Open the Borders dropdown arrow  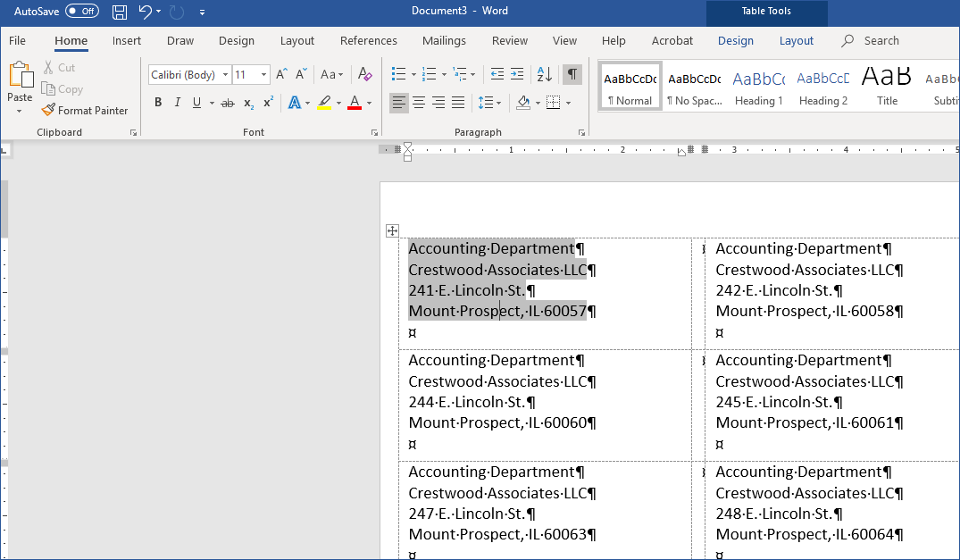568,103
